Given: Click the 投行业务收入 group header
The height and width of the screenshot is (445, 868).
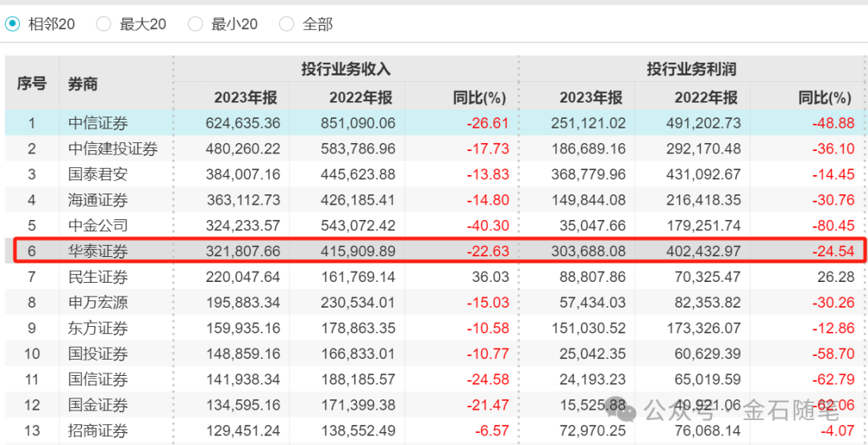Looking at the screenshot, I should tap(346, 69).
